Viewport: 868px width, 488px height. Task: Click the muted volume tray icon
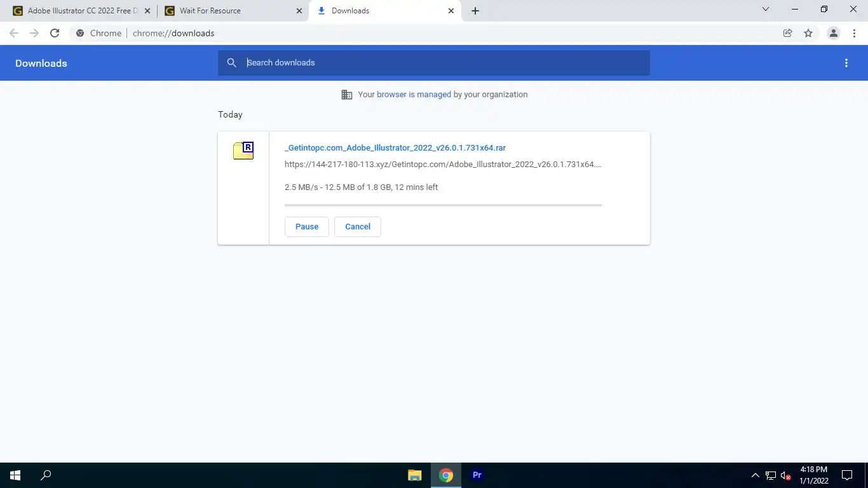coord(785,475)
